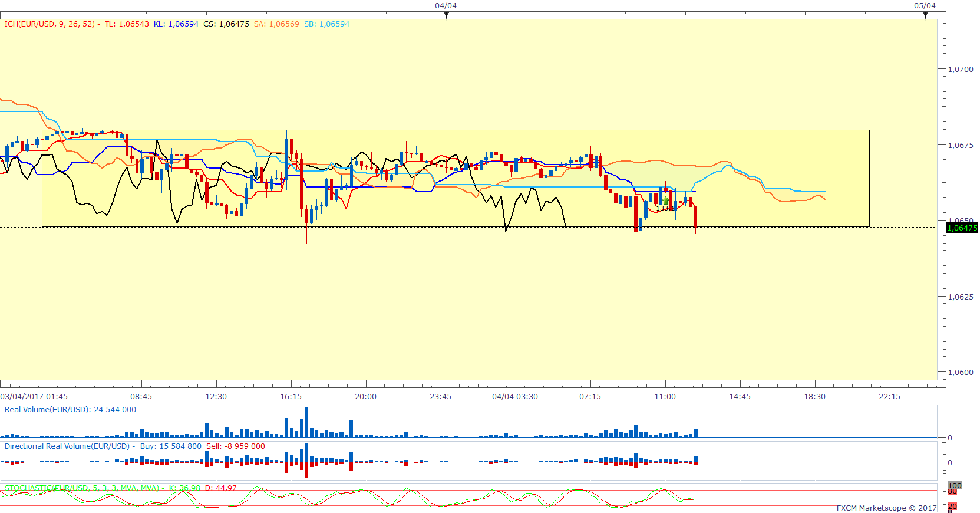The image size is (980, 513).
Task: Click the 11:00 time axis label
Action: [x=665, y=397]
